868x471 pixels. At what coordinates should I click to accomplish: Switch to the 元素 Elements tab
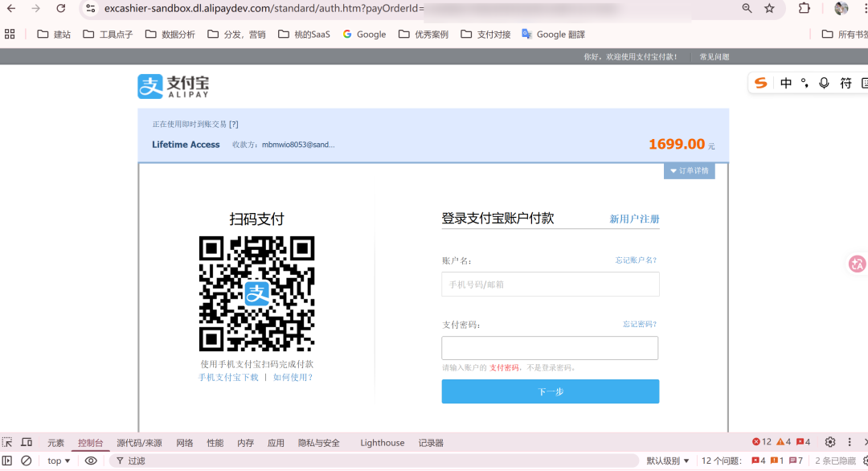55,442
